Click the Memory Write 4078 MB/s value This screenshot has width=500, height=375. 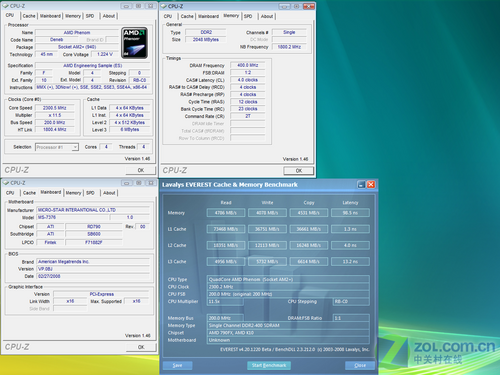267,213
